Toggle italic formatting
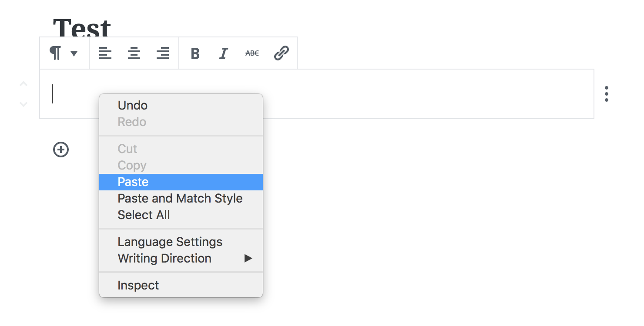The image size is (644, 326). click(223, 53)
